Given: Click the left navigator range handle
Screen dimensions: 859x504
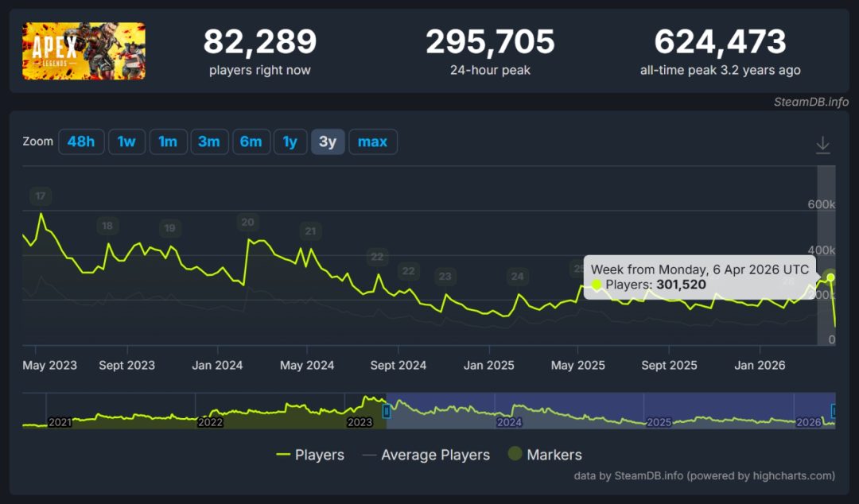Looking at the screenshot, I should pyautogui.click(x=387, y=411).
